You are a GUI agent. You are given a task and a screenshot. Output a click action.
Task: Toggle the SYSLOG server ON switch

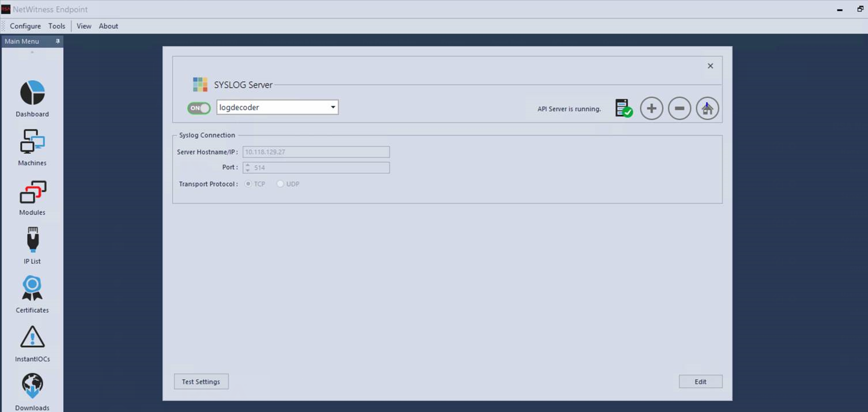click(199, 108)
